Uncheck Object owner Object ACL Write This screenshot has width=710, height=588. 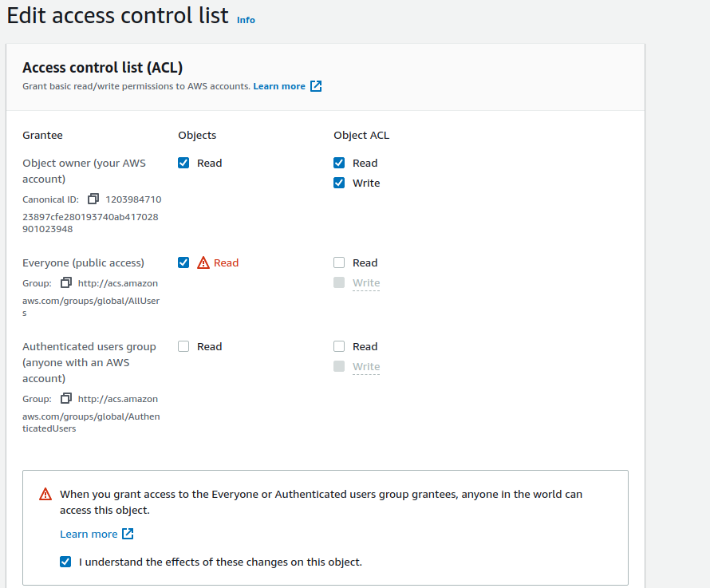tap(339, 183)
